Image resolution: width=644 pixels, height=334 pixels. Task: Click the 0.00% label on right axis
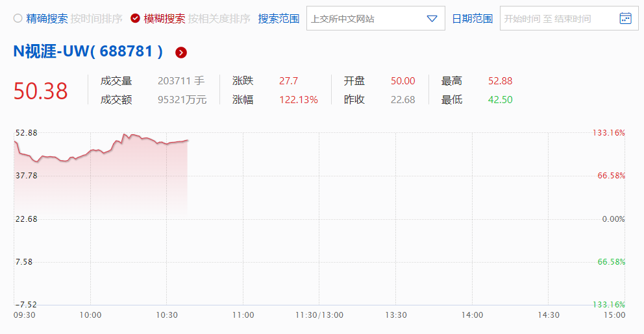613,219
